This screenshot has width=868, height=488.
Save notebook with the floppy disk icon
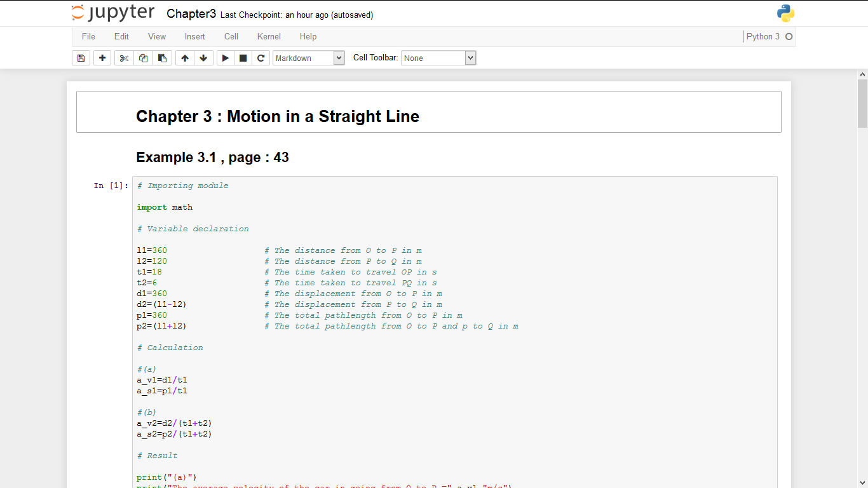(81, 58)
